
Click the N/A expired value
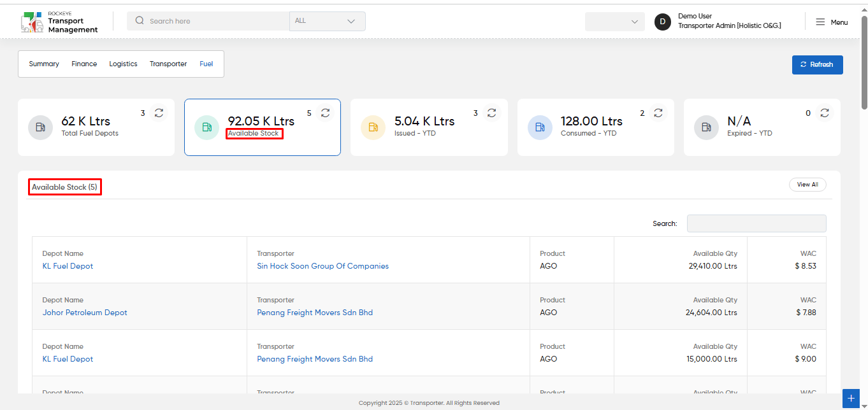(x=739, y=121)
